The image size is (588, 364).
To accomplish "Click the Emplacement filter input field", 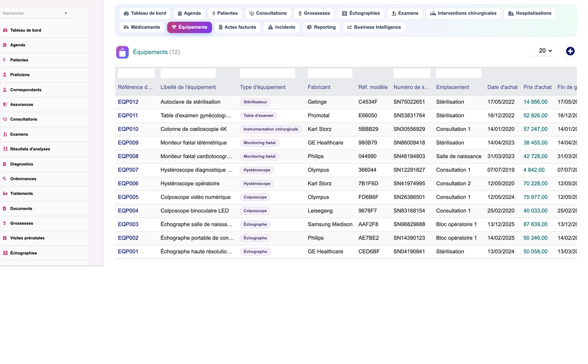I will pyautogui.click(x=459, y=73).
